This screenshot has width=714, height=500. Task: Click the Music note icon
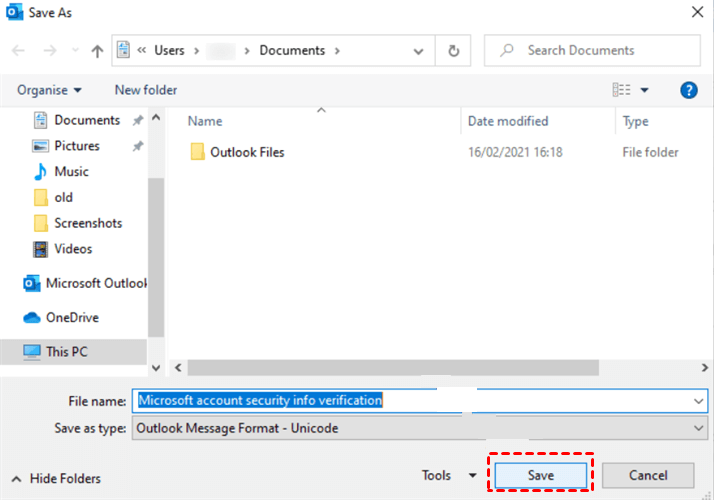pos(41,172)
